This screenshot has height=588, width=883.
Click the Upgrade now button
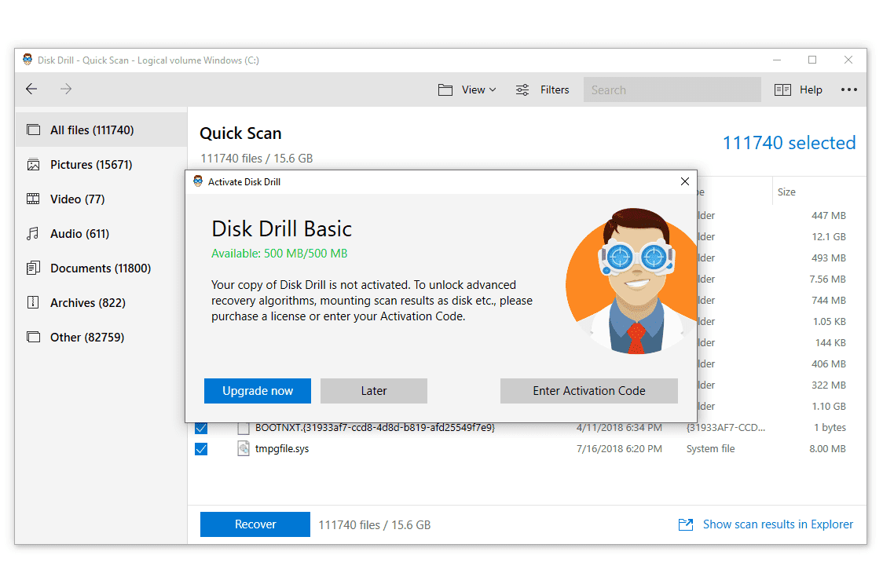click(x=258, y=390)
